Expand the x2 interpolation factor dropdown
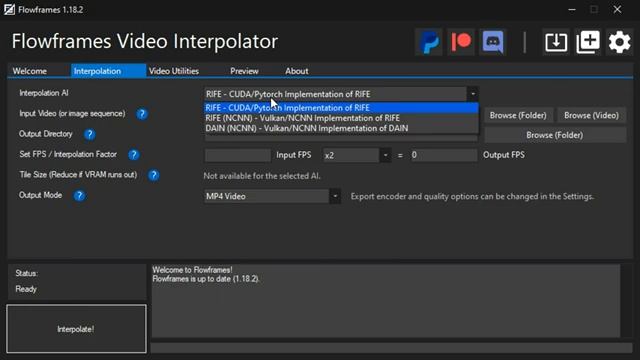Image resolution: width=640 pixels, height=360 pixels. click(385, 155)
